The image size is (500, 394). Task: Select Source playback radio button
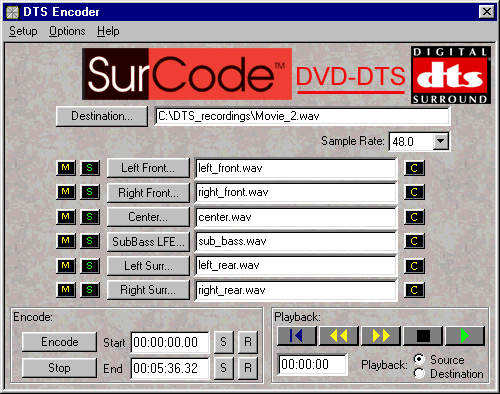tap(419, 359)
